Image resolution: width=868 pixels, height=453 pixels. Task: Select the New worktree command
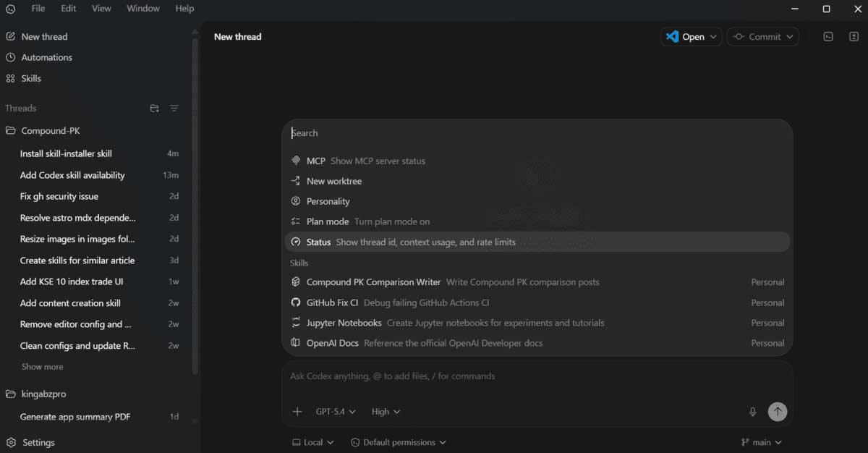pos(537,181)
